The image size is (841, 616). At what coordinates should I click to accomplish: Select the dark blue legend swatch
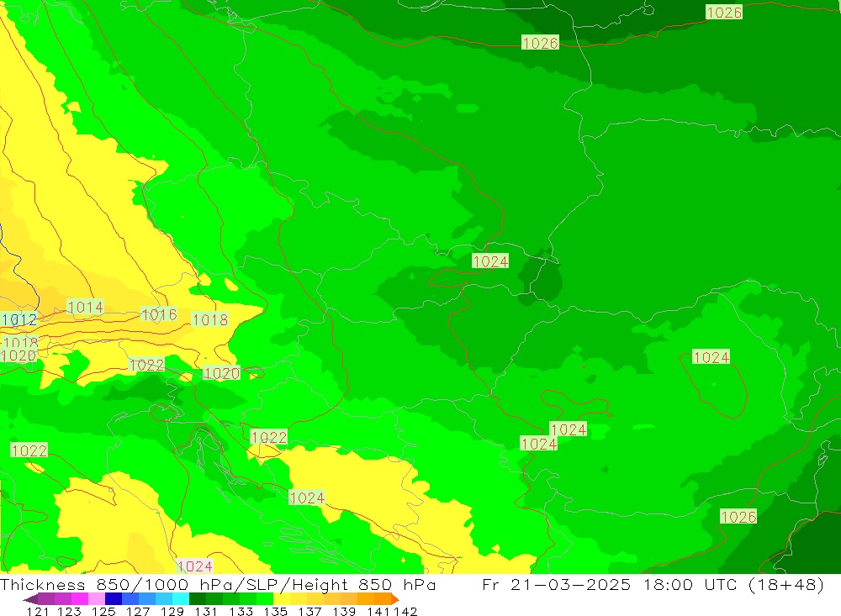coord(114,599)
